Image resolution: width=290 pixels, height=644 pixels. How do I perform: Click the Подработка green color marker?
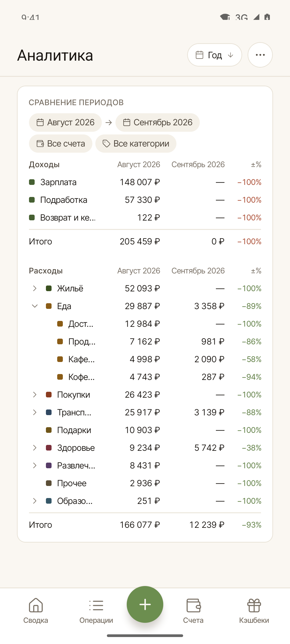pyautogui.click(x=32, y=200)
